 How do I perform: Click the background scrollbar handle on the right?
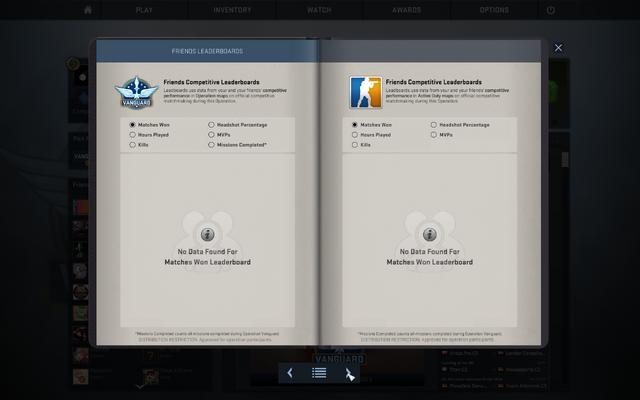point(565,159)
